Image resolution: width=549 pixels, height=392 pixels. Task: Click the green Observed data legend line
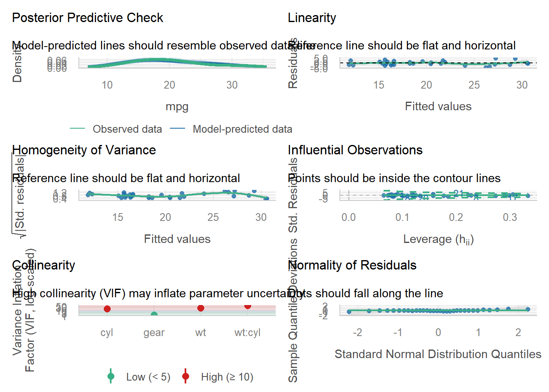click(77, 129)
